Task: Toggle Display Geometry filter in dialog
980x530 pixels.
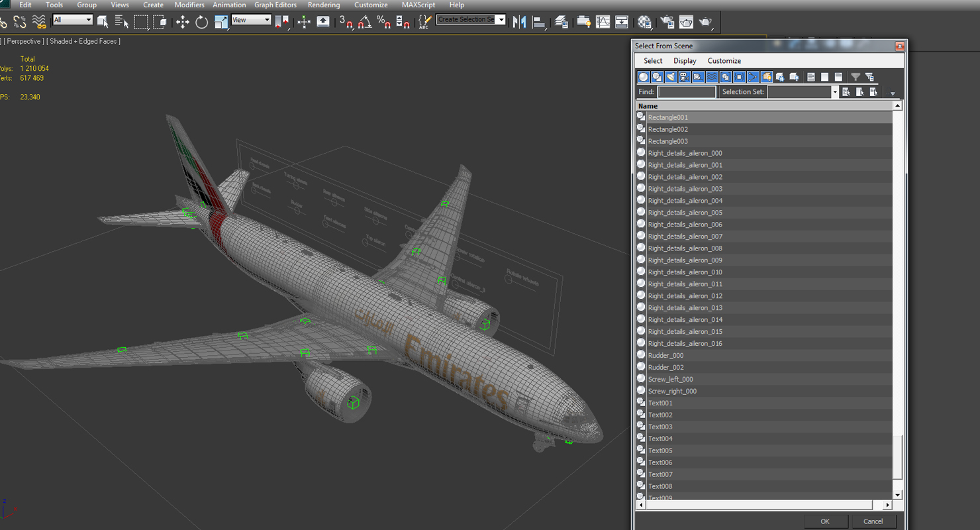Action: (643, 77)
